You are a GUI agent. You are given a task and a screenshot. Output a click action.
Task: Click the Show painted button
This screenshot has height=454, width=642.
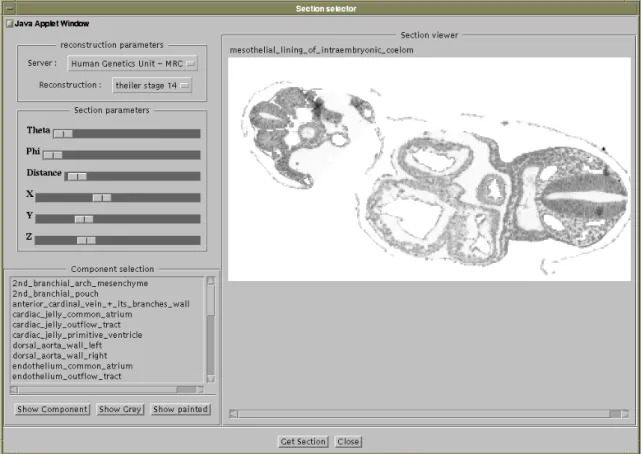click(181, 409)
